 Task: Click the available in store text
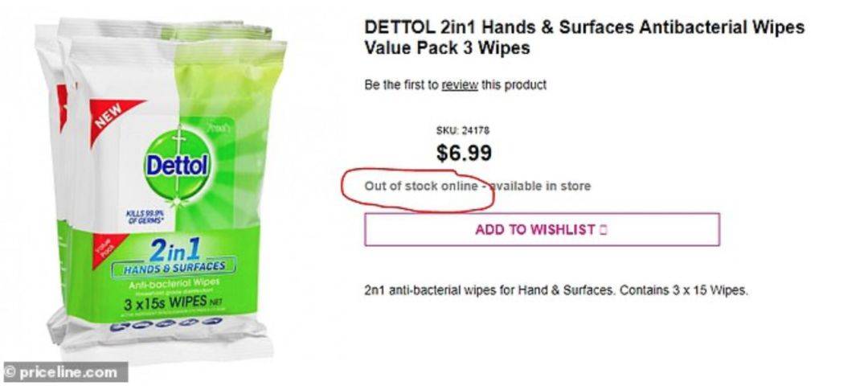tap(541, 186)
